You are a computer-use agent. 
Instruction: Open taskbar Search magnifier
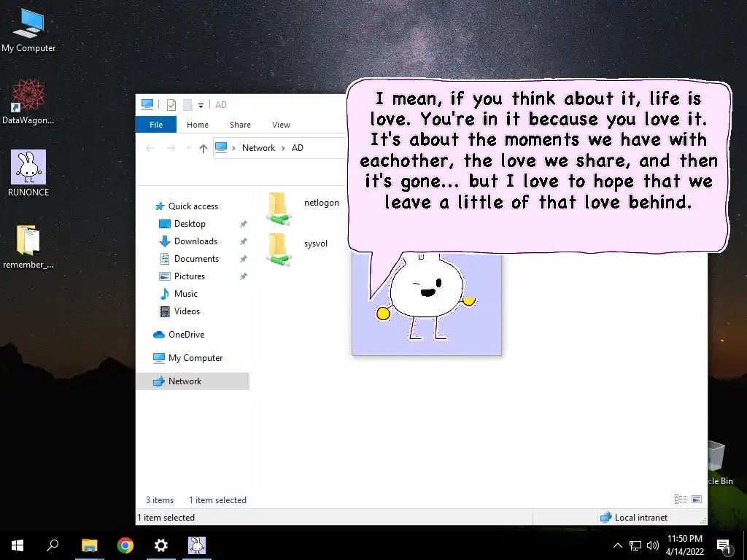[53, 545]
